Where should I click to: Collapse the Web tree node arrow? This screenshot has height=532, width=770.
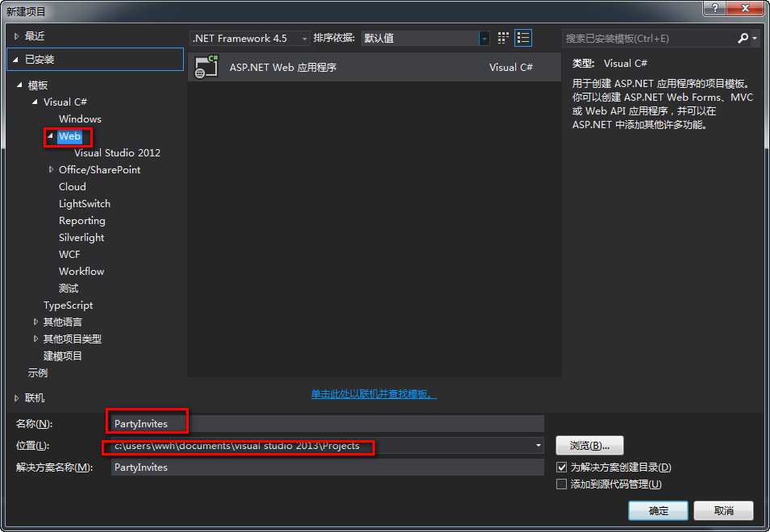pos(51,136)
